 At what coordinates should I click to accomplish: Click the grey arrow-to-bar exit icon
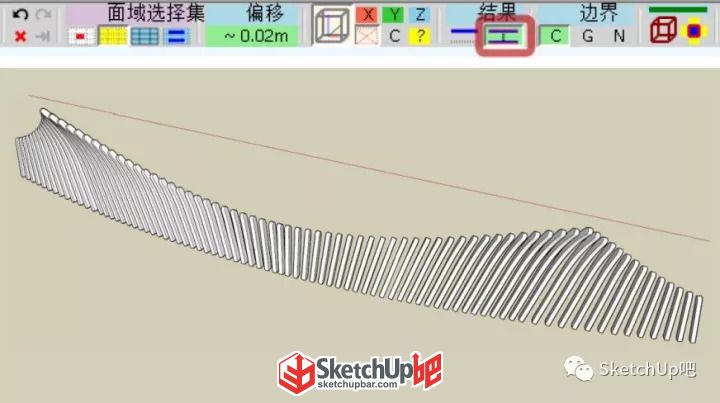[43, 36]
